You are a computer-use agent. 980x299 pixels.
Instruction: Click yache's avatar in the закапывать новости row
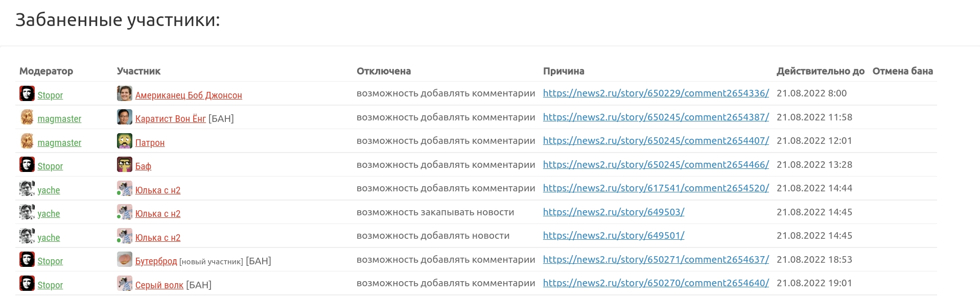coord(27,212)
